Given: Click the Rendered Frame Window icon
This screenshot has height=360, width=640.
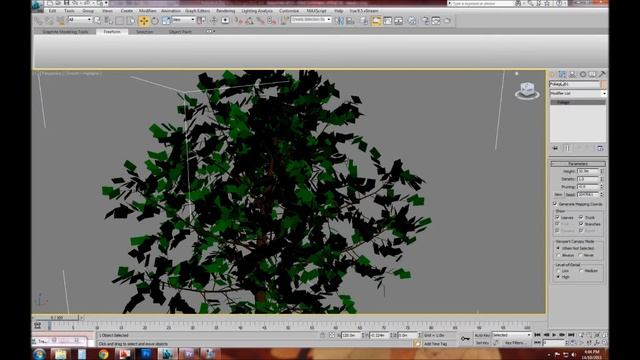Looking at the screenshot, I should click(436, 20).
